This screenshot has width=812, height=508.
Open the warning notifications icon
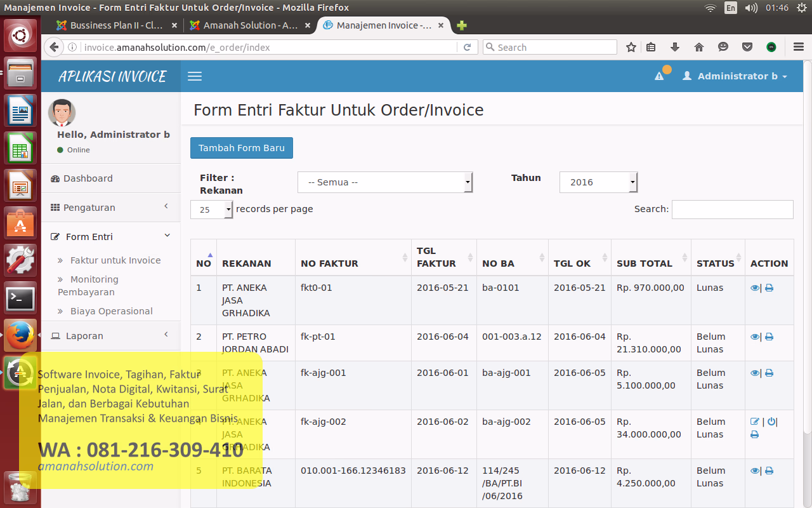tap(660, 76)
